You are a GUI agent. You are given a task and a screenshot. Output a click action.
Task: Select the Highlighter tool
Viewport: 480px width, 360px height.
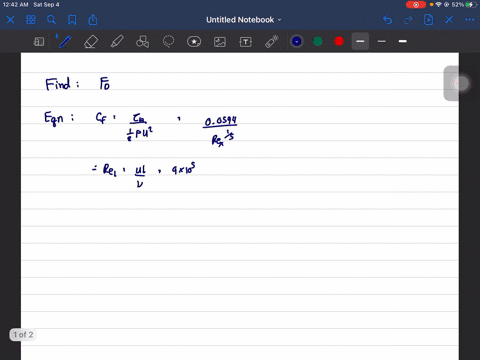pos(117,42)
